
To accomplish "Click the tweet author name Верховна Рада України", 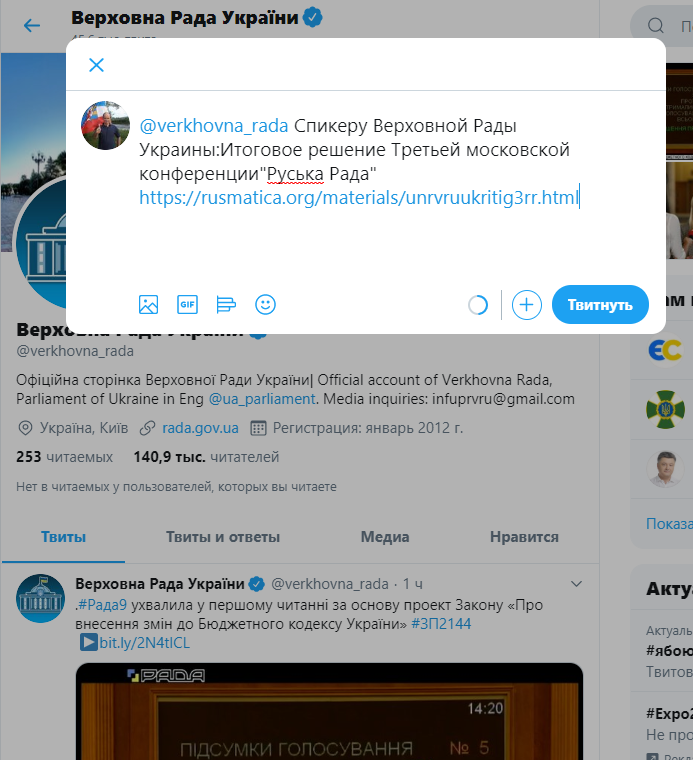I will coord(159,584).
